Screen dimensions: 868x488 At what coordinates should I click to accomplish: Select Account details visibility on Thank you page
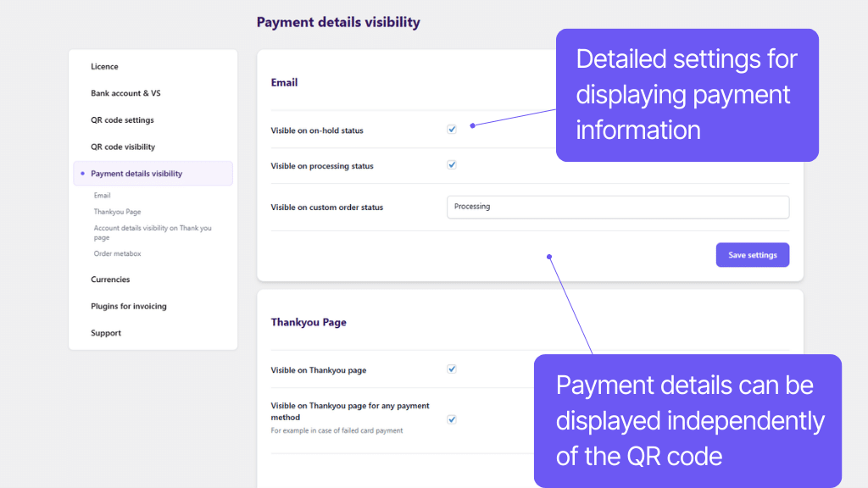point(151,232)
